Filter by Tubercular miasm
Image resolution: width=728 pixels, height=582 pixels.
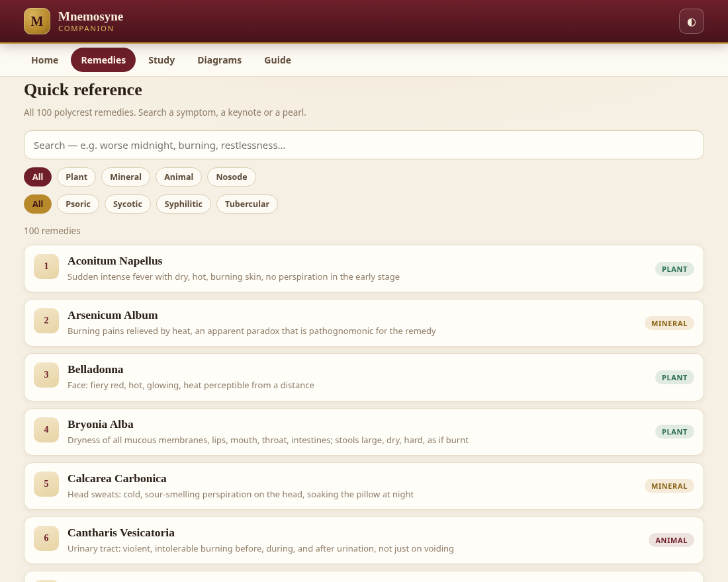pyautogui.click(x=247, y=204)
